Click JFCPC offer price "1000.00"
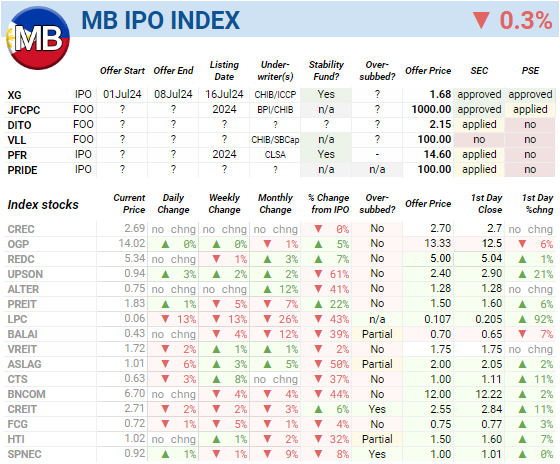 [431, 109]
